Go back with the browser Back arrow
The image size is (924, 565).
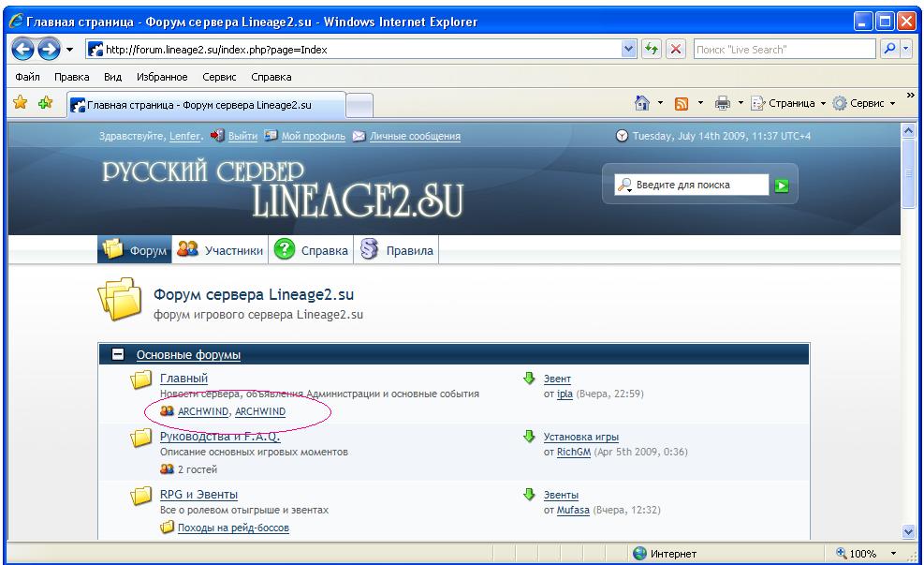(23, 49)
